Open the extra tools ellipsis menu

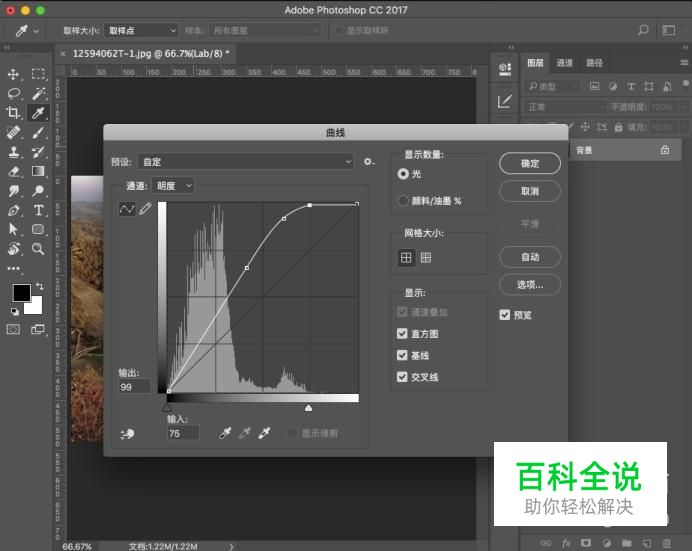coord(13,268)
